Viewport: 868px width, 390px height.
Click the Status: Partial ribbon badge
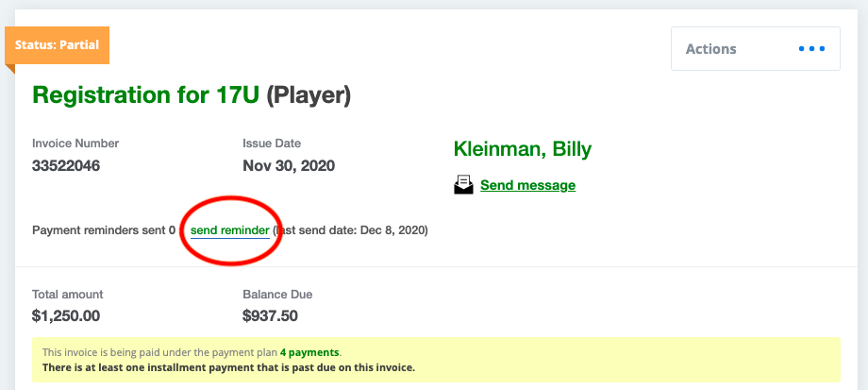point(57,45)
